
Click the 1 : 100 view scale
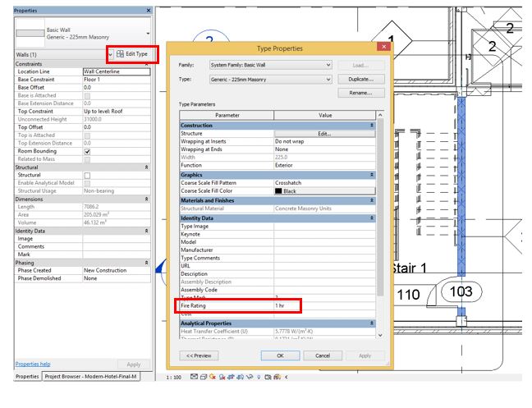(x=174, y=377)
